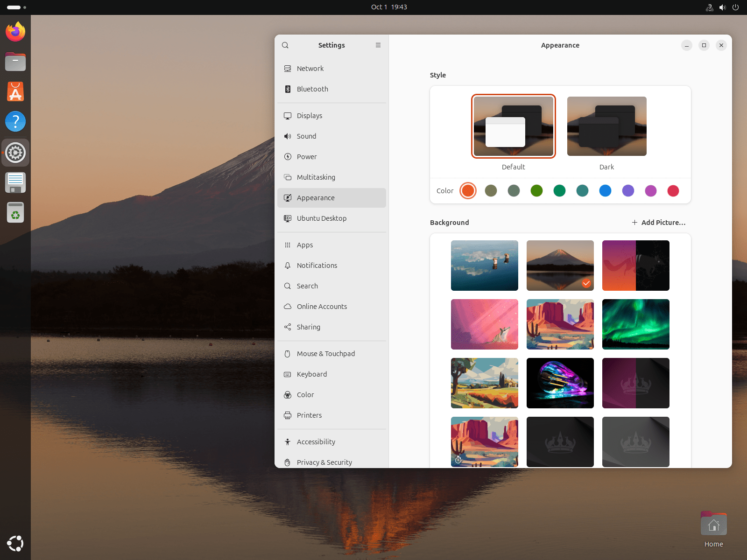Click the search icon in Settings header
This screenshot has width=747, height=560.
[285, 45]
